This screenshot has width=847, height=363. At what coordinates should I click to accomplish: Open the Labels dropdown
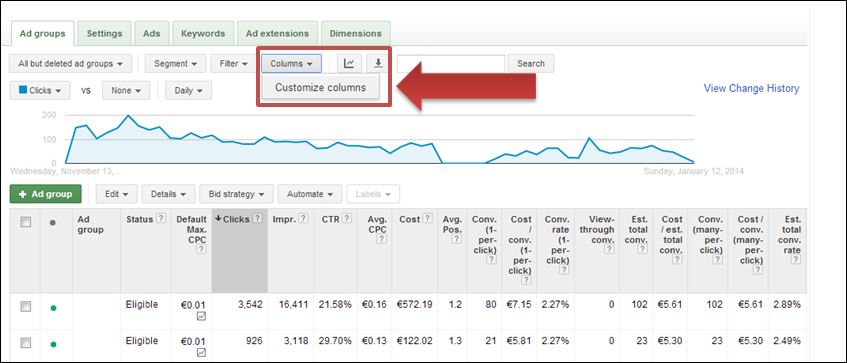pyautogui.click(x=374, y=194)
